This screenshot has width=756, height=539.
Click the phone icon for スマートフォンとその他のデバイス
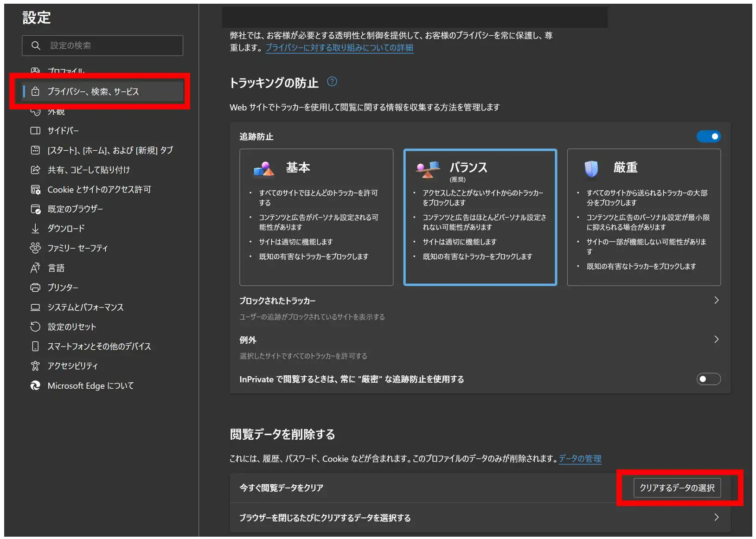[x=35, y=346]
